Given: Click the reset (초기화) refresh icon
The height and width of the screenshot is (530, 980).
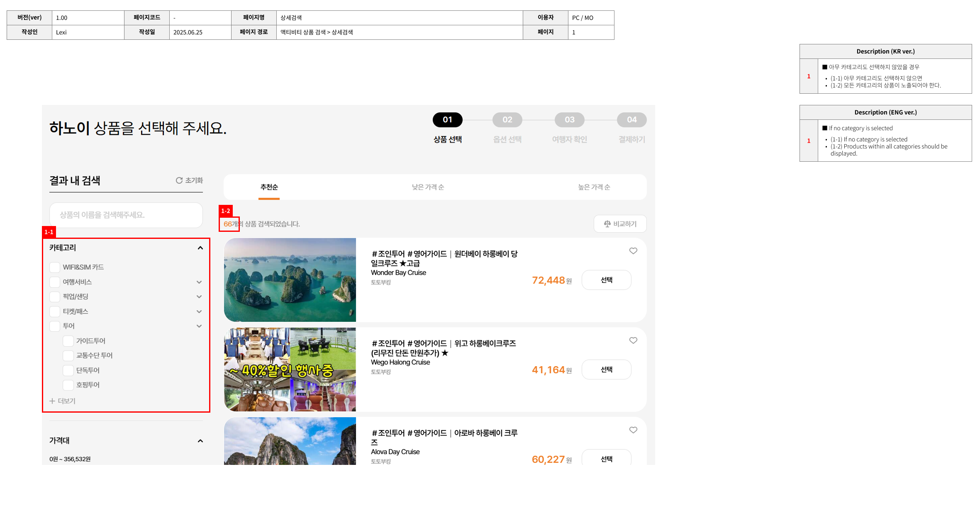Looking at the screenshot, I should [x=179, y=180].
